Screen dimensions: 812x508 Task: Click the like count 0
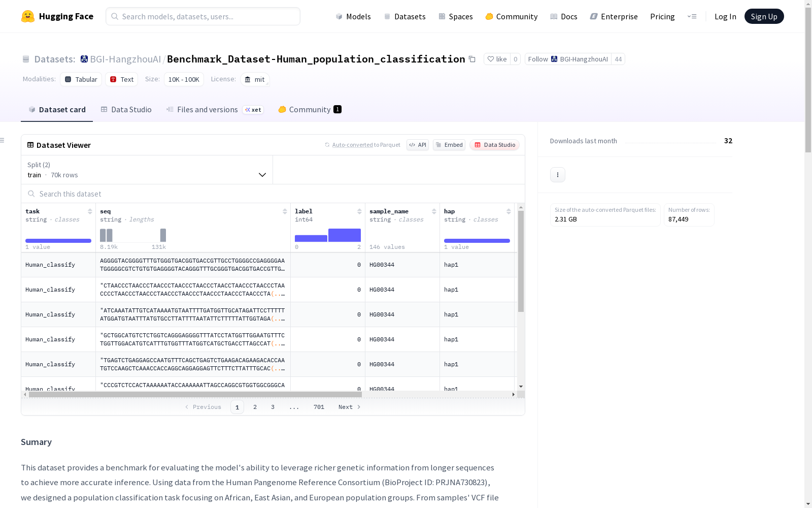coord(516,59)
